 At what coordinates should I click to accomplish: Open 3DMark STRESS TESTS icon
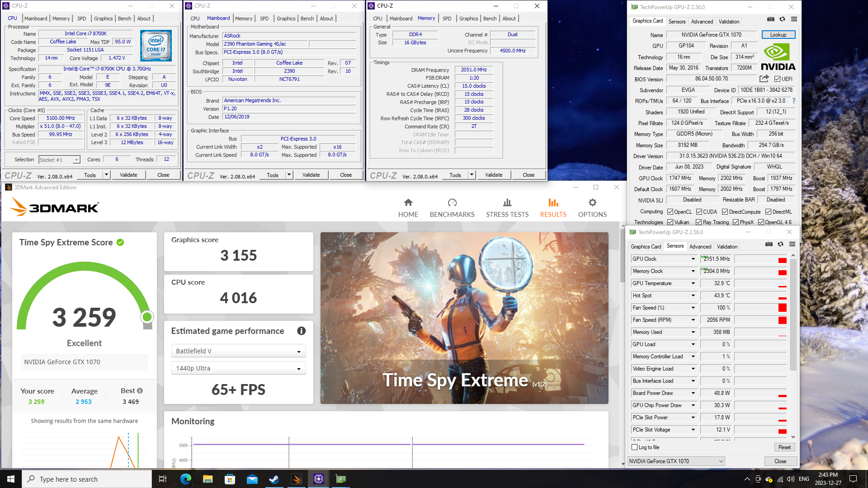pyautogui.click(x=507, y=202)
